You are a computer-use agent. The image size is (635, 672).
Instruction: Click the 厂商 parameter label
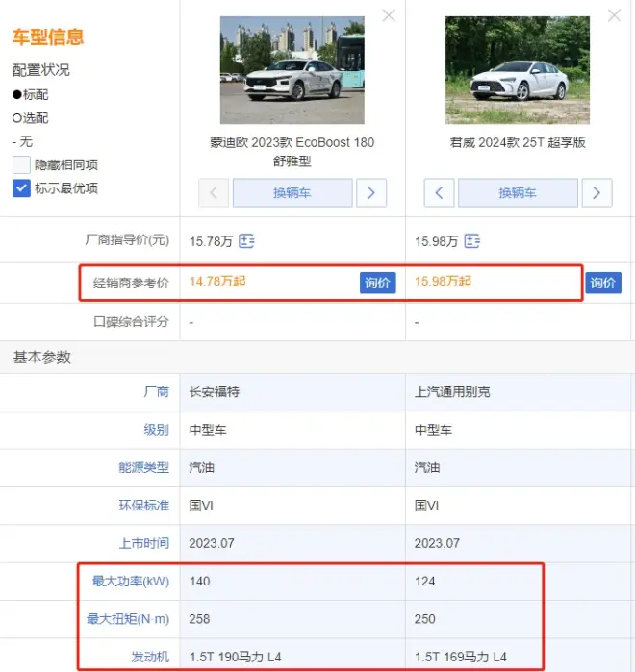click(x=156, y=392)
